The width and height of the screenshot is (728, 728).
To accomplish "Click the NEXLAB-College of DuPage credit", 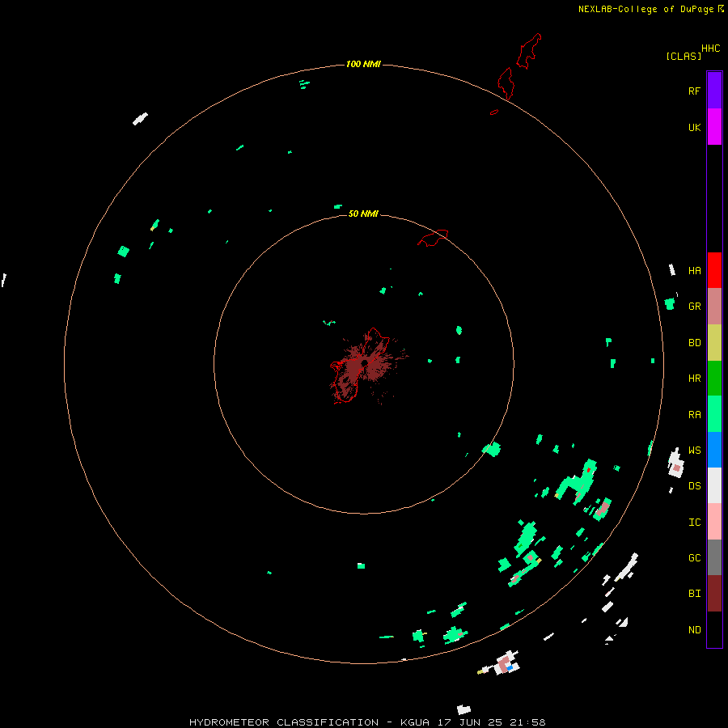I will pos(647,9).
